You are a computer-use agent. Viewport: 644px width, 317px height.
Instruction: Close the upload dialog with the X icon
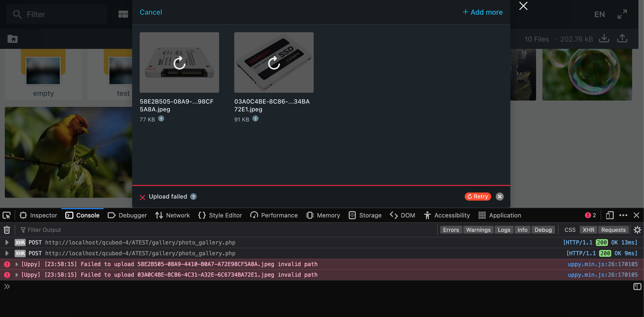pos(523,6)
